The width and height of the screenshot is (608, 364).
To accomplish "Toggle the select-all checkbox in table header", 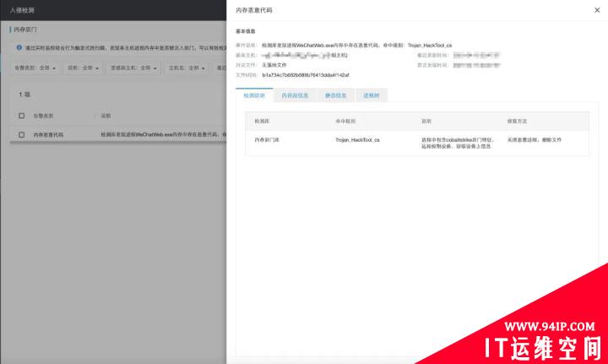I will point(22,115).
